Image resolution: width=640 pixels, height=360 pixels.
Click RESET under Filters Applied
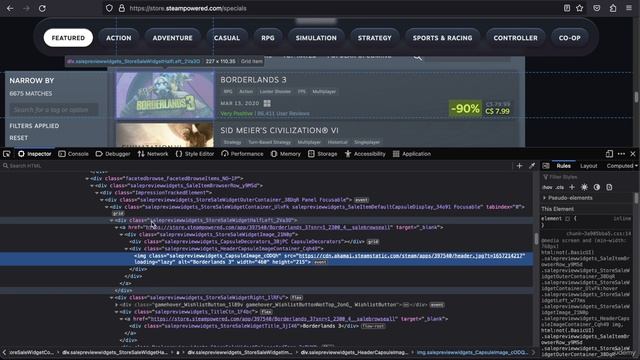(19, 138)
